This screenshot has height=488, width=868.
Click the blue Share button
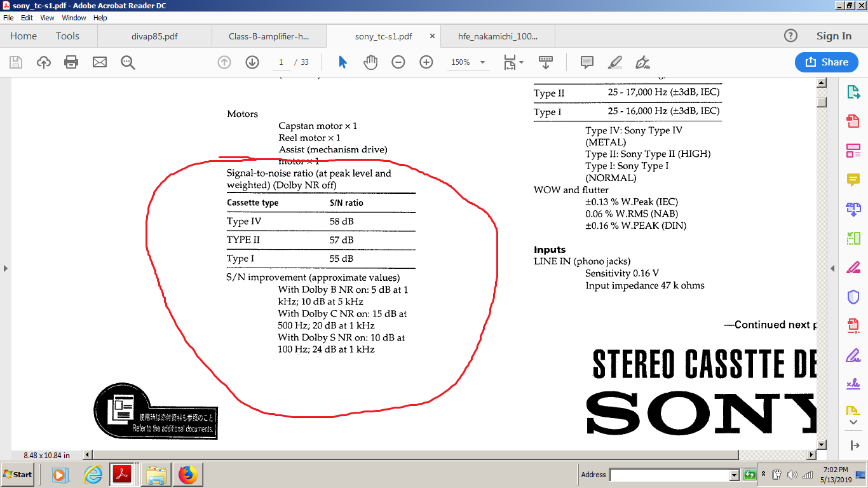click(x=826, y=62)
